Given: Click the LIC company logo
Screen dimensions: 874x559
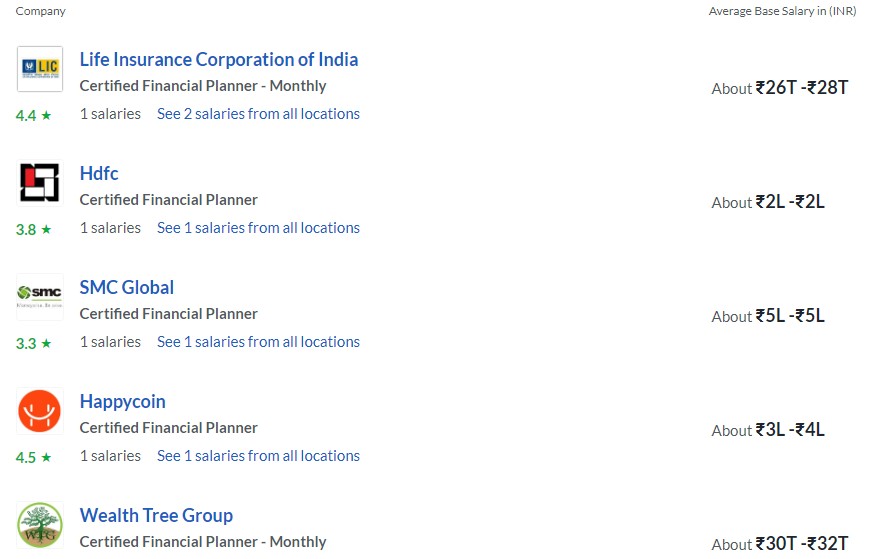Looking at the screenshot, I should click(x=40, y=69).
